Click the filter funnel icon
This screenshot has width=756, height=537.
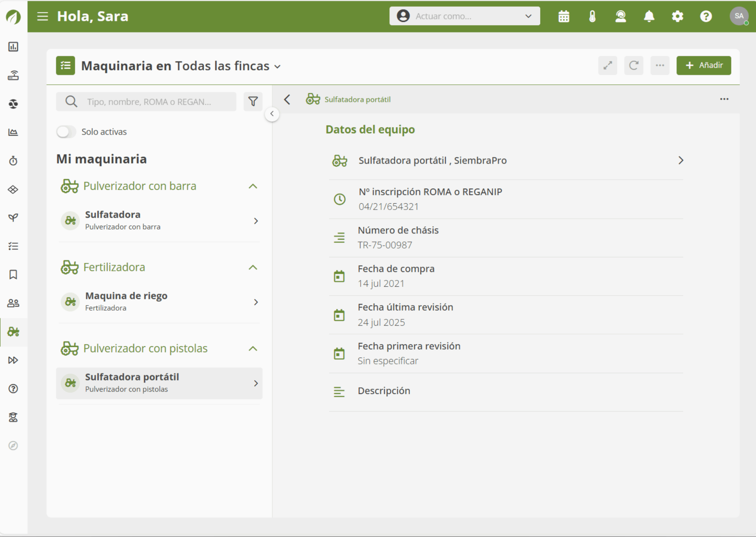pyautogui.click(x=253, y=101)
